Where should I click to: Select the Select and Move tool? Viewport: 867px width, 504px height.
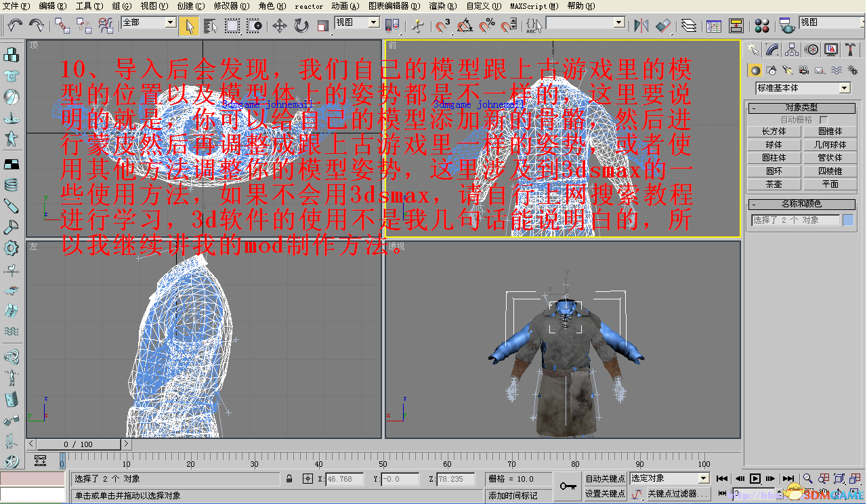279,26
